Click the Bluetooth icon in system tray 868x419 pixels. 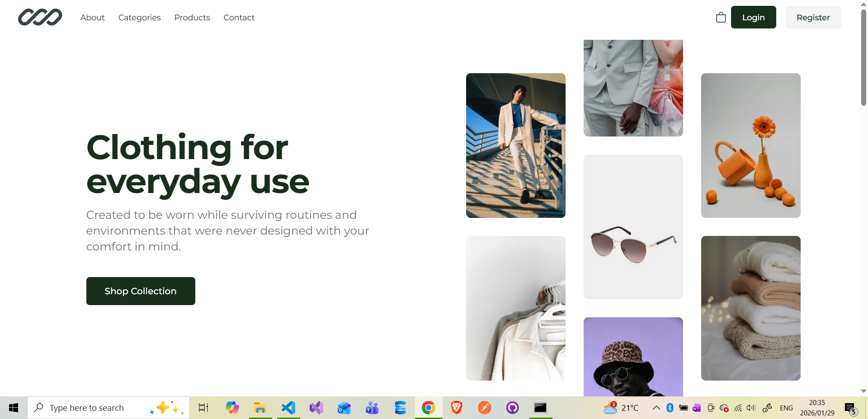click(x=670, y=408)
